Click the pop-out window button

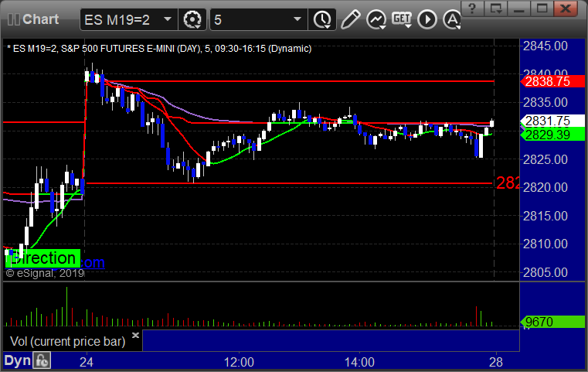496,9
